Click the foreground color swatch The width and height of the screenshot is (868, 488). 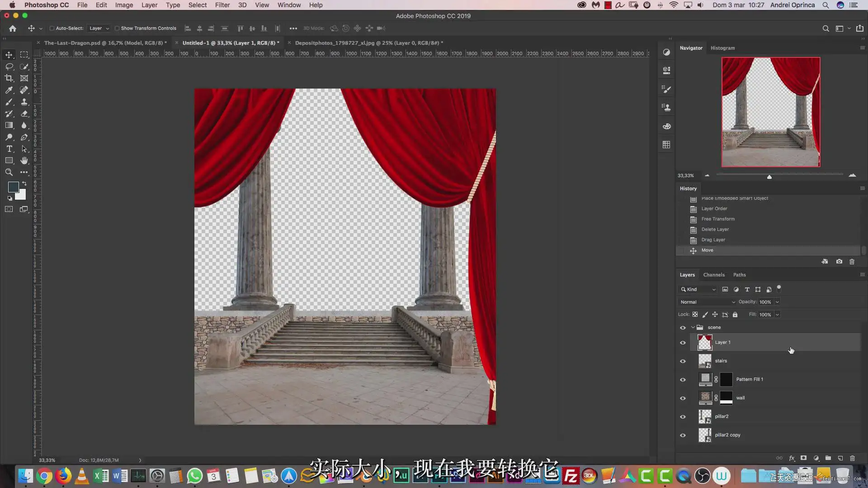[13, 187]
